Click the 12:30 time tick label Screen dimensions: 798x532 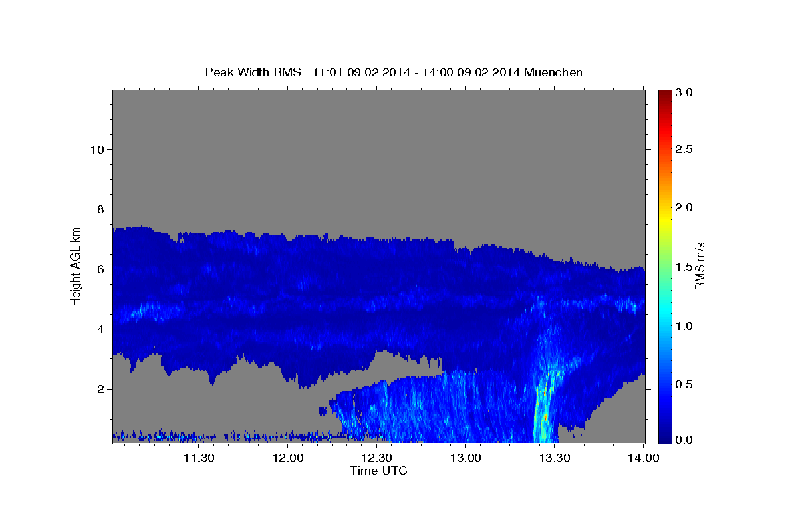[377, 458]
